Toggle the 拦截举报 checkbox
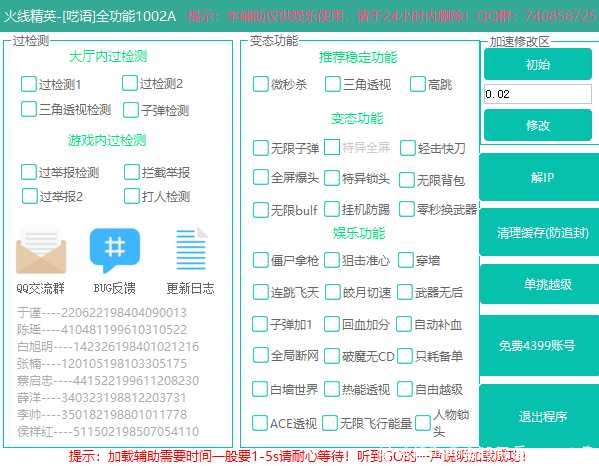This screenshot has width=599, height=466. point(131,172)
